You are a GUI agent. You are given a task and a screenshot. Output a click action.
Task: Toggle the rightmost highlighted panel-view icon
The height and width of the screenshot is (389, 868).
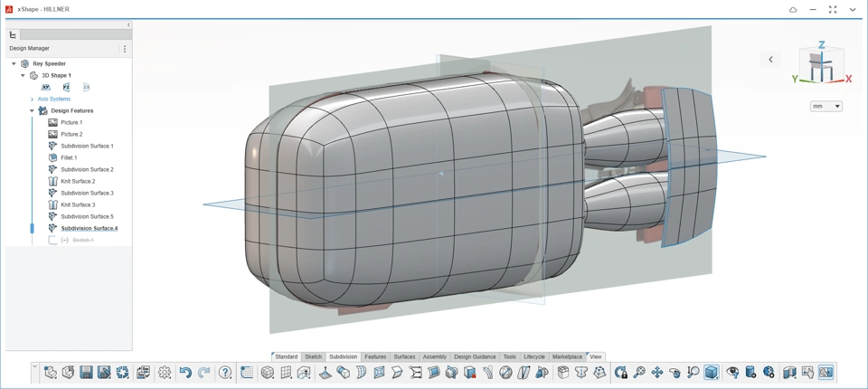(826, 373)
